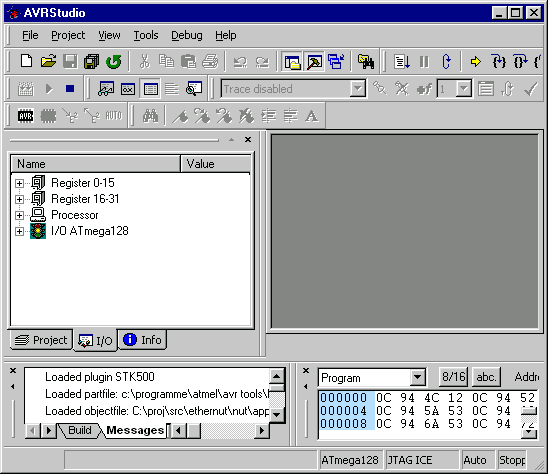Toggle the workspace window toolbar button

[x=293, y=62]
